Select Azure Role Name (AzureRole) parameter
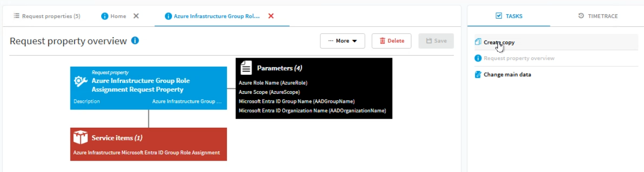The width and height of the screenshot is (644, 172). point(273,83)
